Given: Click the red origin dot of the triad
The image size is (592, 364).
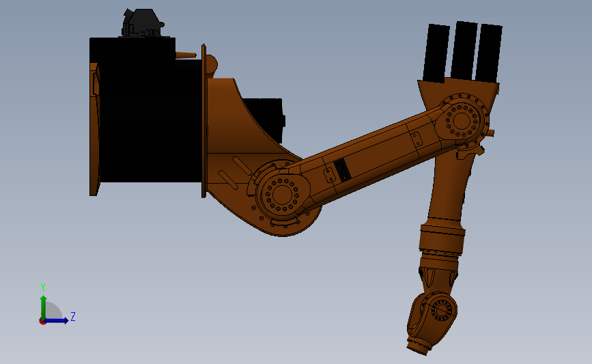Looking at the screenshot, I should 42,322.
